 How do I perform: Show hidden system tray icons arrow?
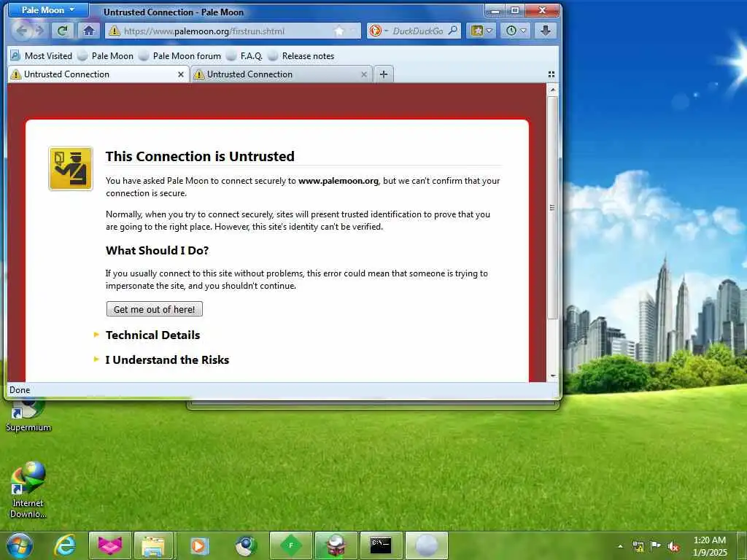pos(620,546)
